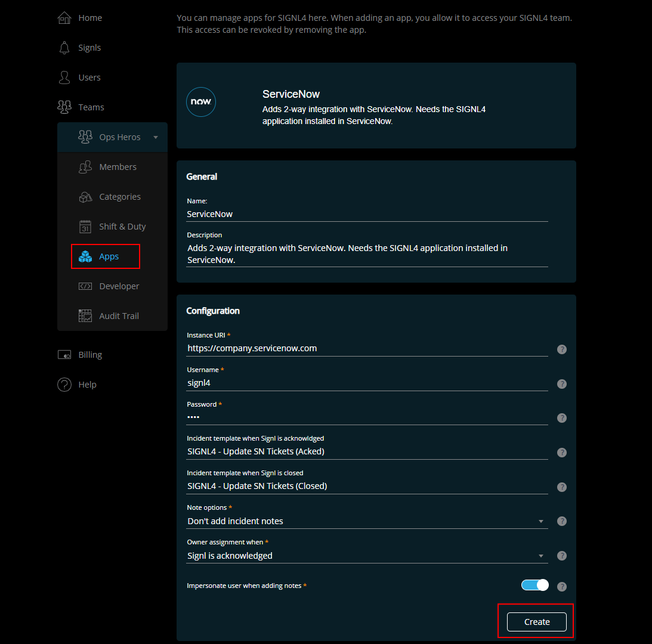
Task: Click the ServiceNow 'now' logo
Action: tap(201, 102)
